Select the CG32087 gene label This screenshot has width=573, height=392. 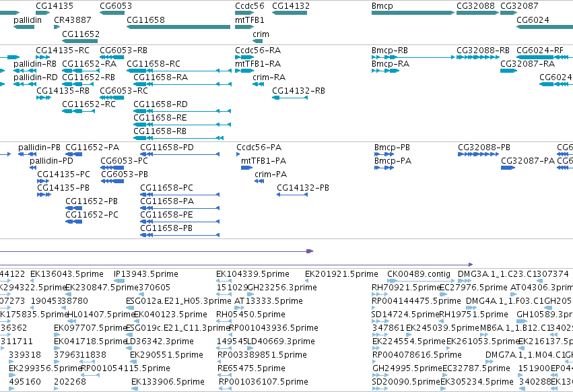(519, 6)
